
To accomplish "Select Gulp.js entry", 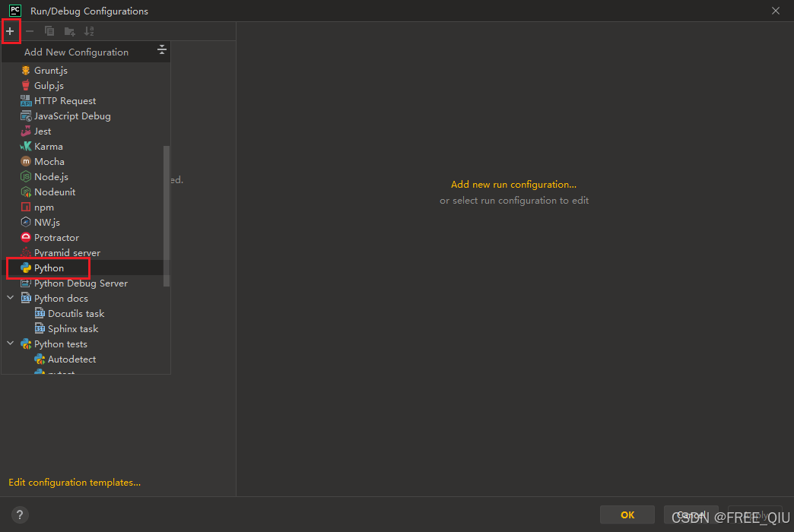I will (49, 86).
